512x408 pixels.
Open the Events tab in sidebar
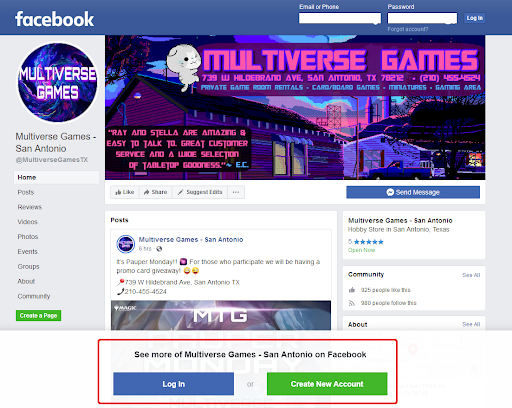tap(27, 252)
